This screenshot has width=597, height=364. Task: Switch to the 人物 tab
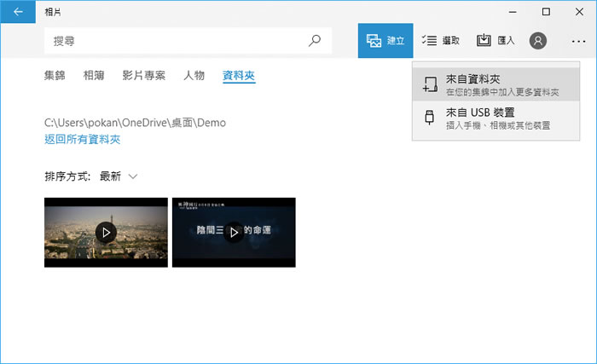194,75
